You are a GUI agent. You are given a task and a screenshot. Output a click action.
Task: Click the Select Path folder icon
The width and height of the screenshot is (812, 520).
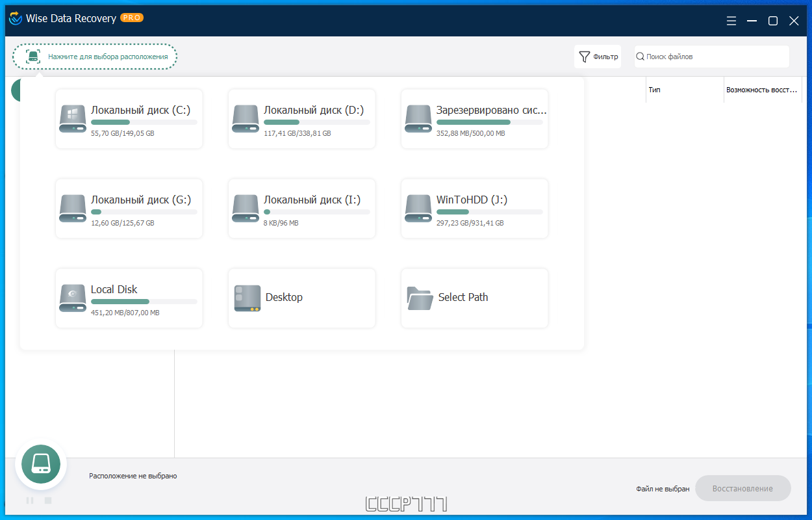pyautogui.click(x=420, y=298)
